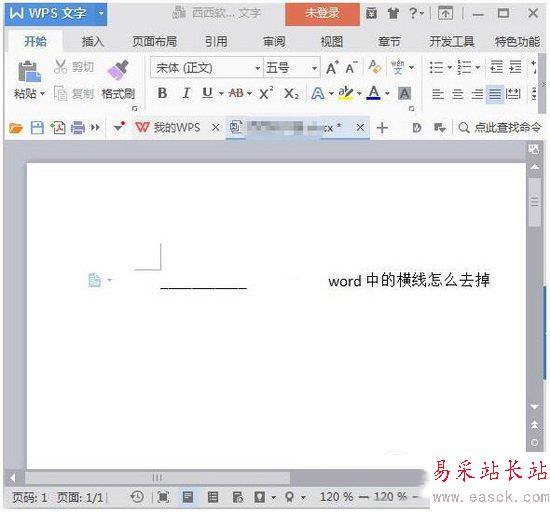This screenshot has width=550, height=512.
Task: Add new document tab with plus
Action: pyautogui.click(x=382, y=128)
